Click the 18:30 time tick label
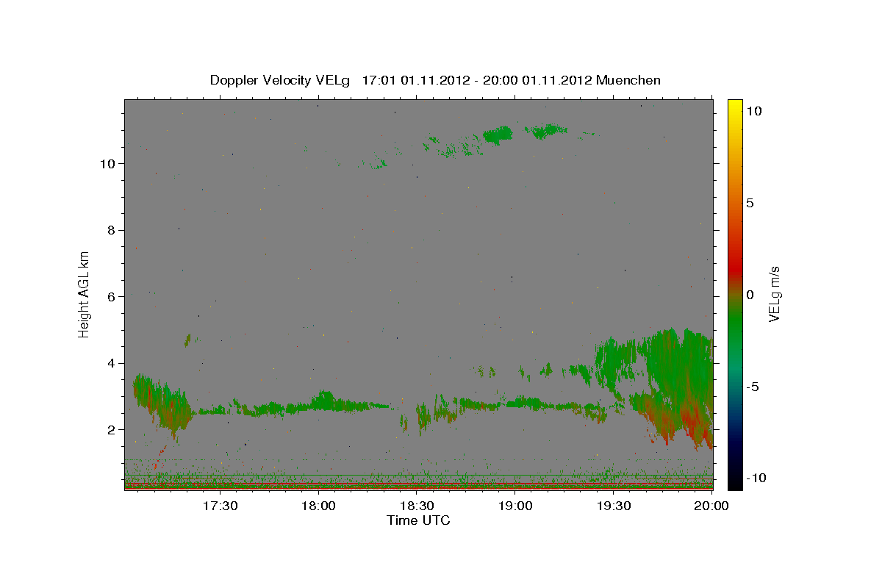Screen dimensions: 882x588 pos(417,506)
